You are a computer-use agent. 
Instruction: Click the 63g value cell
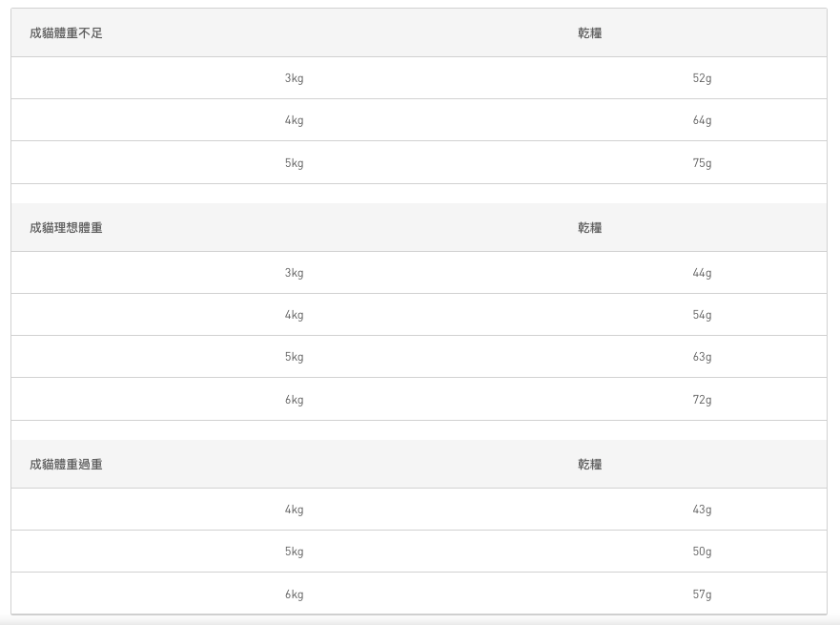tap(702, 357)
